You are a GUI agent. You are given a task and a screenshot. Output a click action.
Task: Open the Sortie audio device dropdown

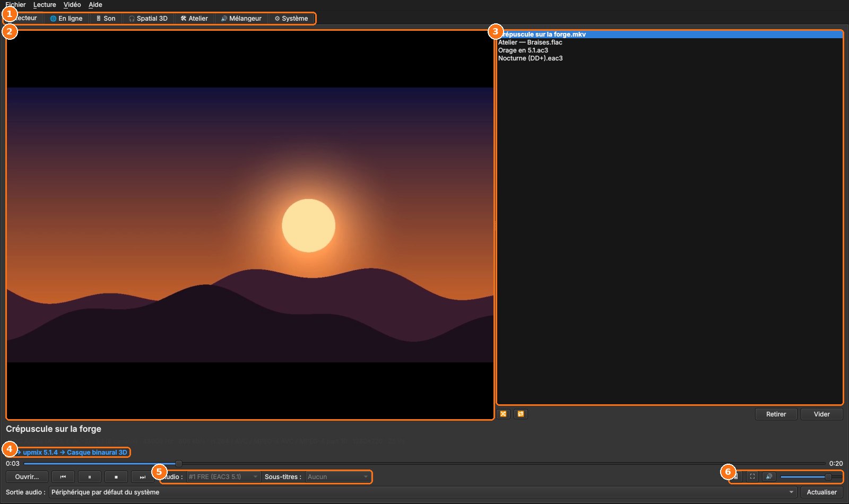click(x=423, y=492)
